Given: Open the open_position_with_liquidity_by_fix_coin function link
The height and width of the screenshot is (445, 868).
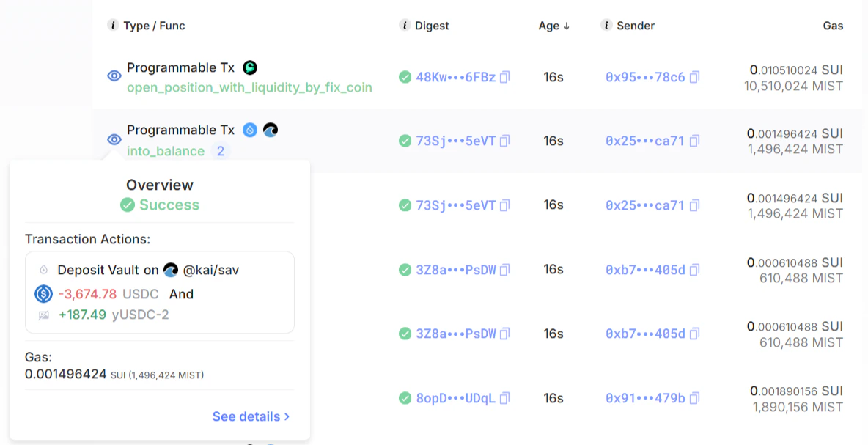Looking at the screenshot, I should (249, 87).
